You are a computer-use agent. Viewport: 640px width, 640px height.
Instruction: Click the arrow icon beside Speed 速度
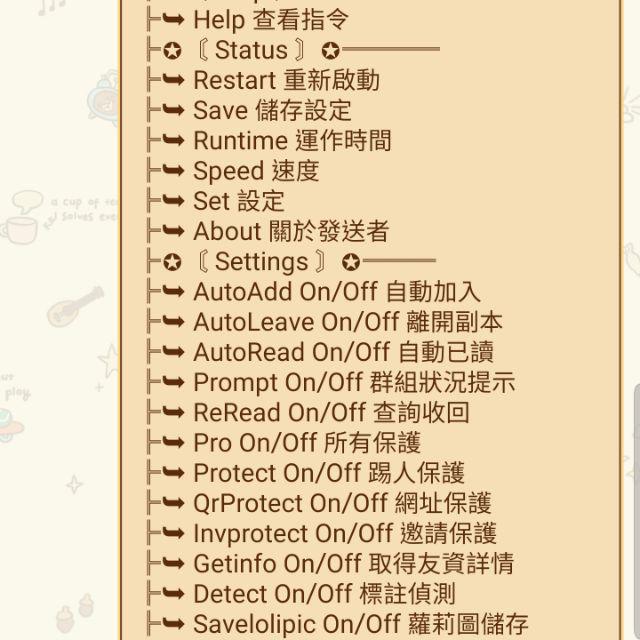point(173,170)
